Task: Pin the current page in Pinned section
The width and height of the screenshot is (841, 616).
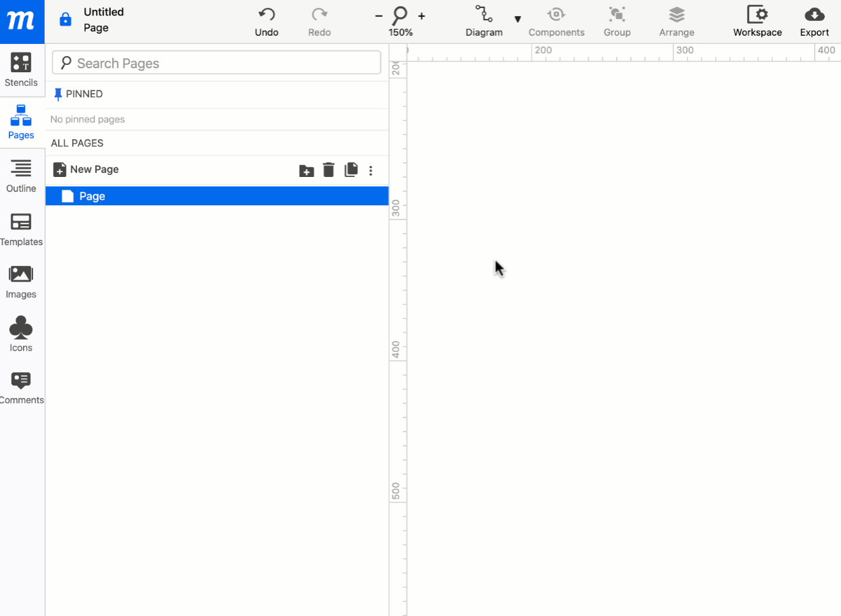Action: coord(57,94)
